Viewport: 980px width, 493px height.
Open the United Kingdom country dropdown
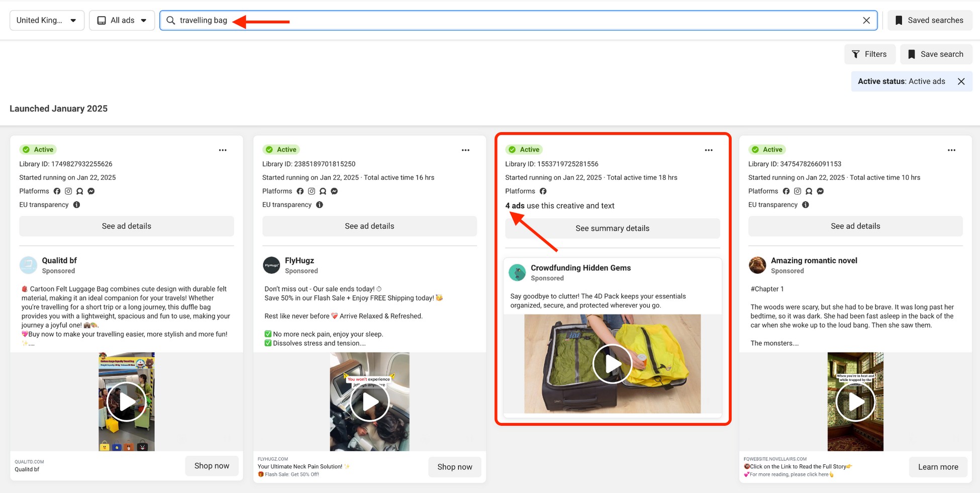(47, 21)
